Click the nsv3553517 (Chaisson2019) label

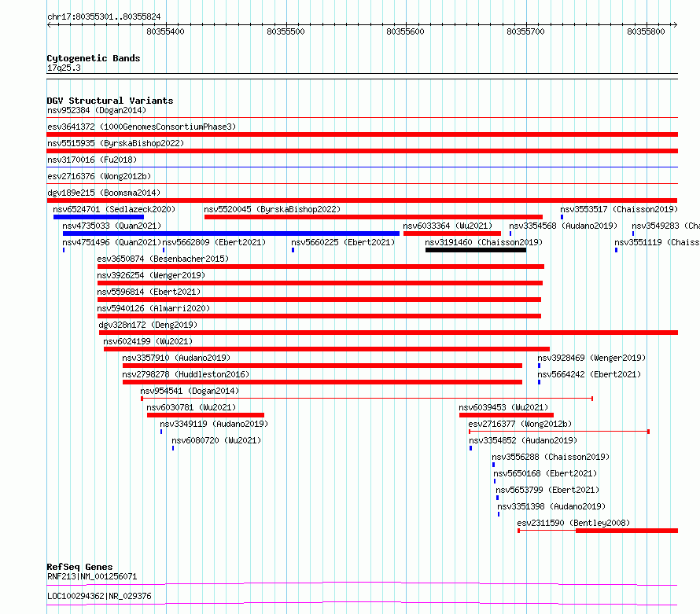click(x=619, y=209)
